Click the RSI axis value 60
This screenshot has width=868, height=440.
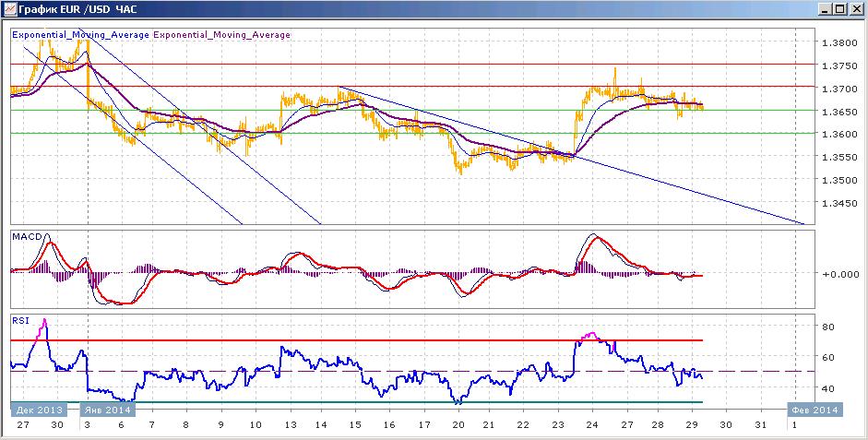point(827,358)
